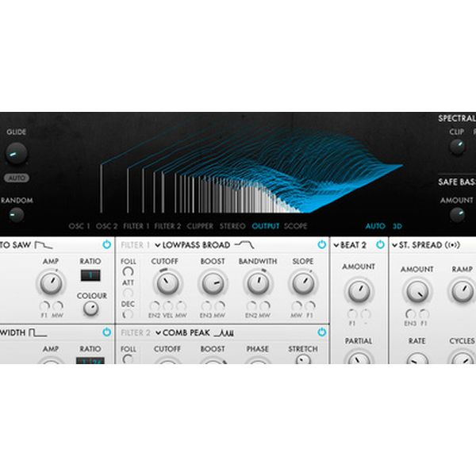Click the Spectral Clip knob
Screen dimensions: 476x476
click(457, 147)
